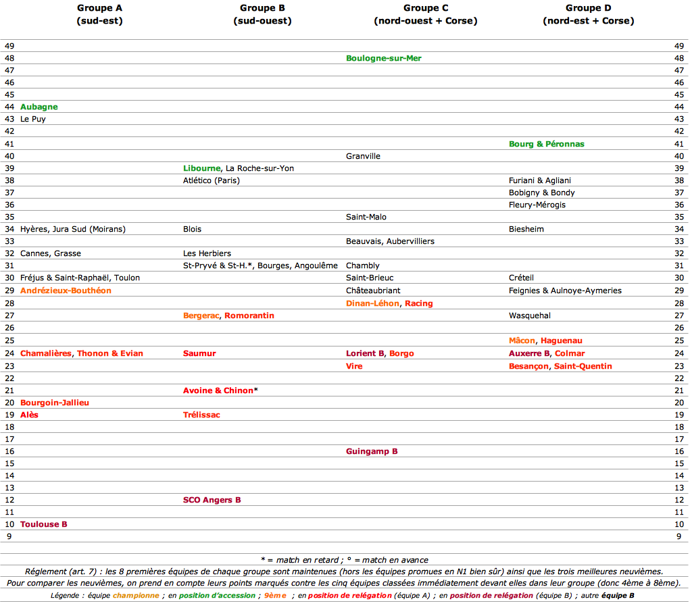Select Toulouse B at row 10
The width and height of the screenshot is (692, 616).
[x=44, y=523]
